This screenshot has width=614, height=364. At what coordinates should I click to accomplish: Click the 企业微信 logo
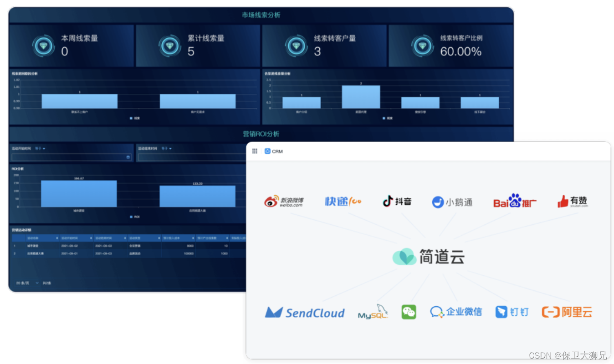[456, 312]
